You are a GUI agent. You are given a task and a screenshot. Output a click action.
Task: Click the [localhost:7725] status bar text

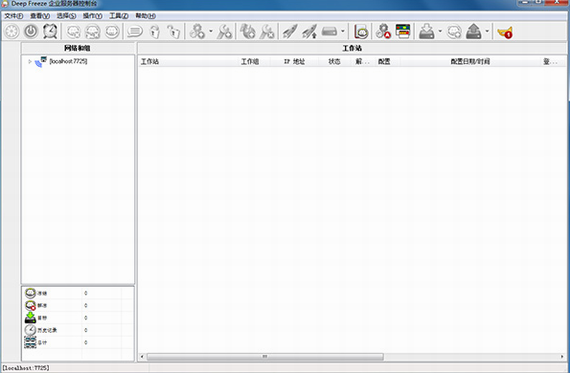point(26,368)
